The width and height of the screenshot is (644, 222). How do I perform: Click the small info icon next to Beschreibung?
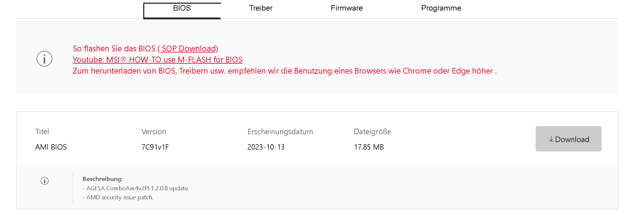coord(45,181)
